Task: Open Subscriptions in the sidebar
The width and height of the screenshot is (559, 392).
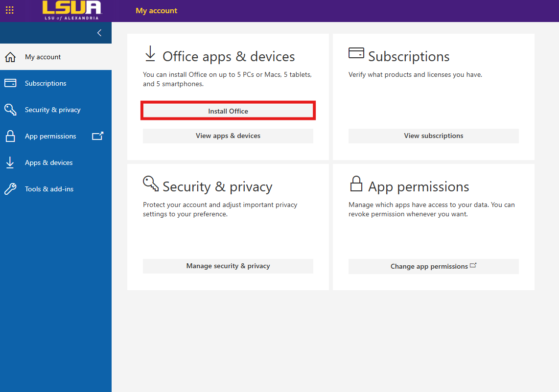Action: [56, 83]
